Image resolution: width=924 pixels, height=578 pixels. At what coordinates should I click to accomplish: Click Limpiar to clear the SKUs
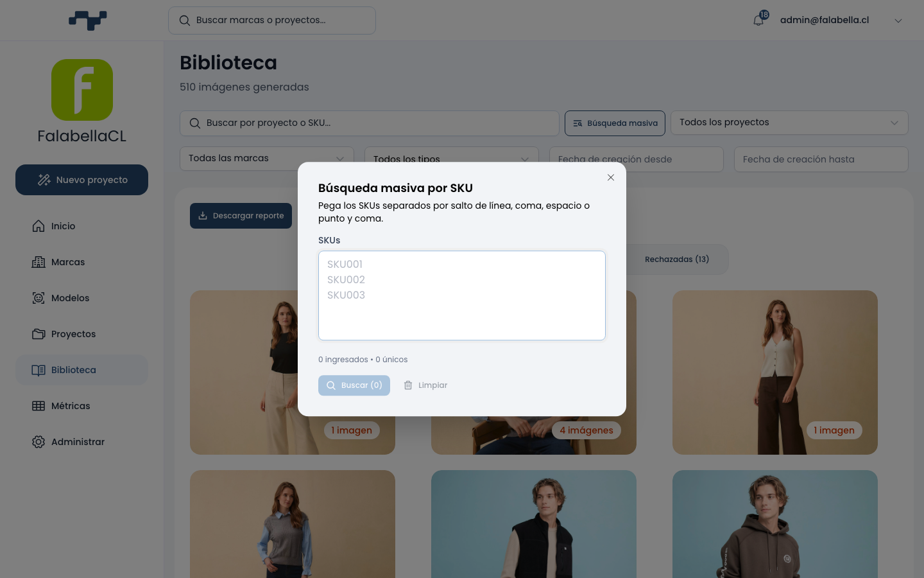(x=425, y=385)
